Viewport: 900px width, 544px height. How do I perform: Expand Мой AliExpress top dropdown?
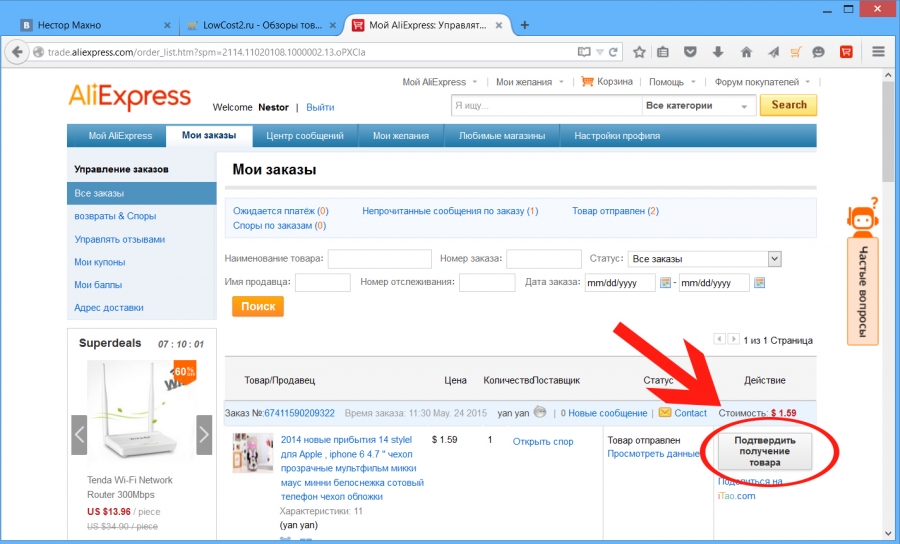point(475,82)
